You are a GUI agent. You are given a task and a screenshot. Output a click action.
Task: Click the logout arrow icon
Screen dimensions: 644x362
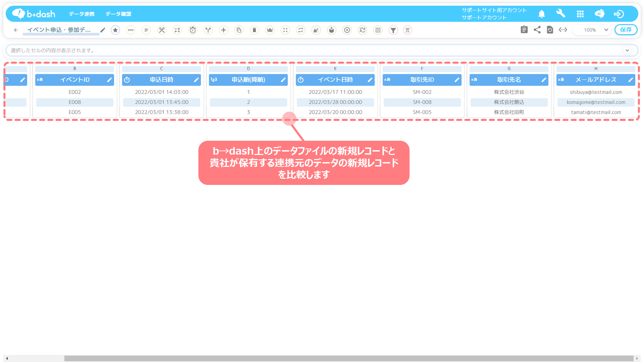pyautogui.click(x=619, y=14)
